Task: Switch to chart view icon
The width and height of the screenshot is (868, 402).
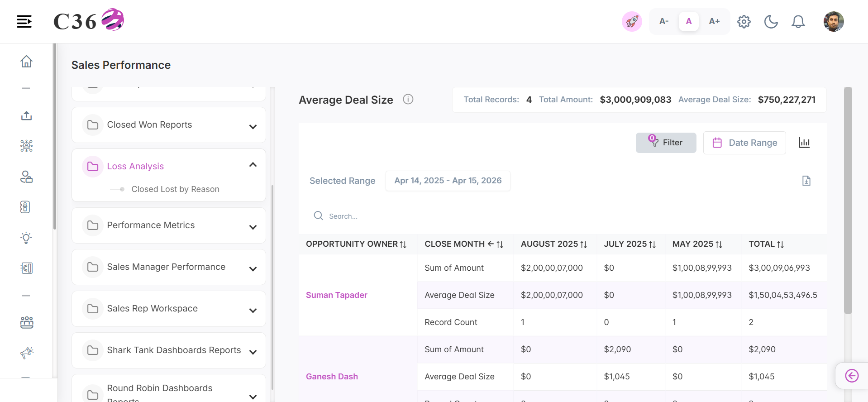Action: click(804, 143)
